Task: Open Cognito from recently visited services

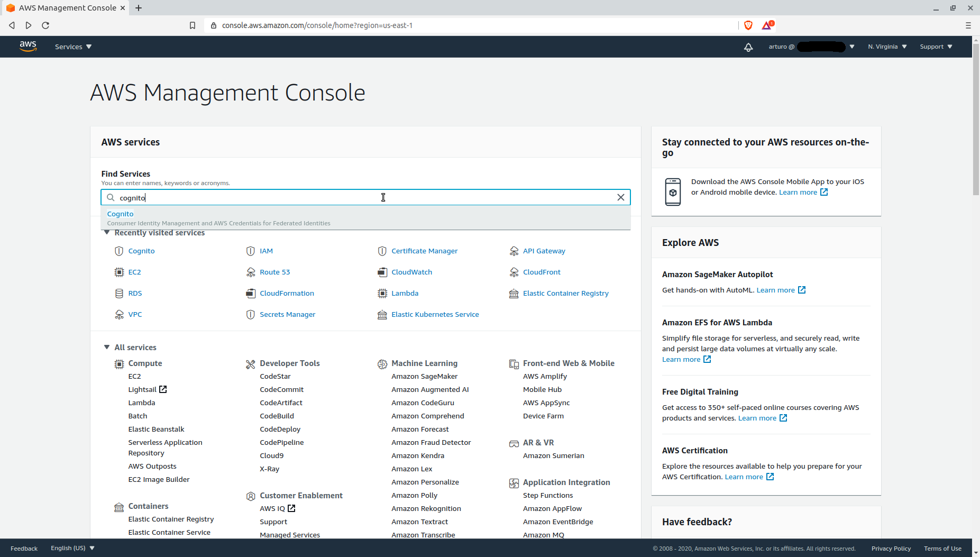Action: pos(141,251)
